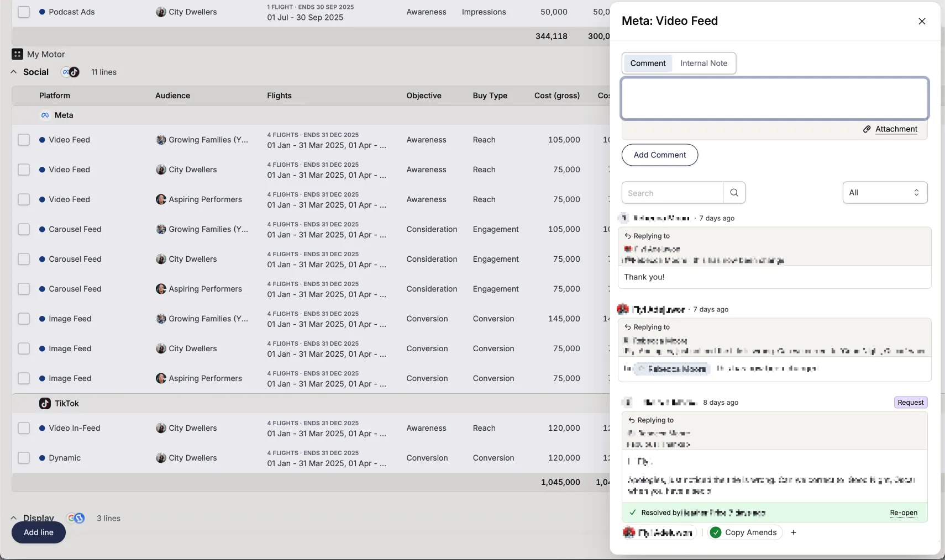The image size is (945, 560).
Task: Collapse the Social section chevron
Action: coord(14,72)
